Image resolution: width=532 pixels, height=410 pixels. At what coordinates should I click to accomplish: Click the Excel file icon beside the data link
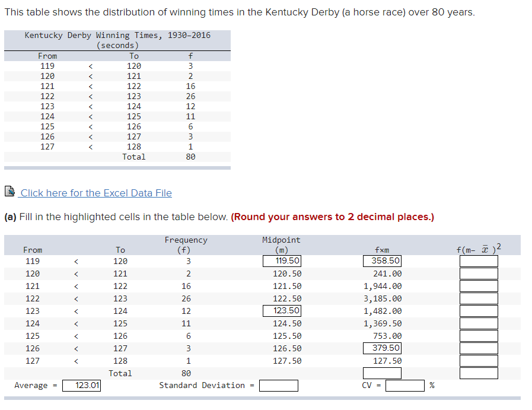pos(8,191)
